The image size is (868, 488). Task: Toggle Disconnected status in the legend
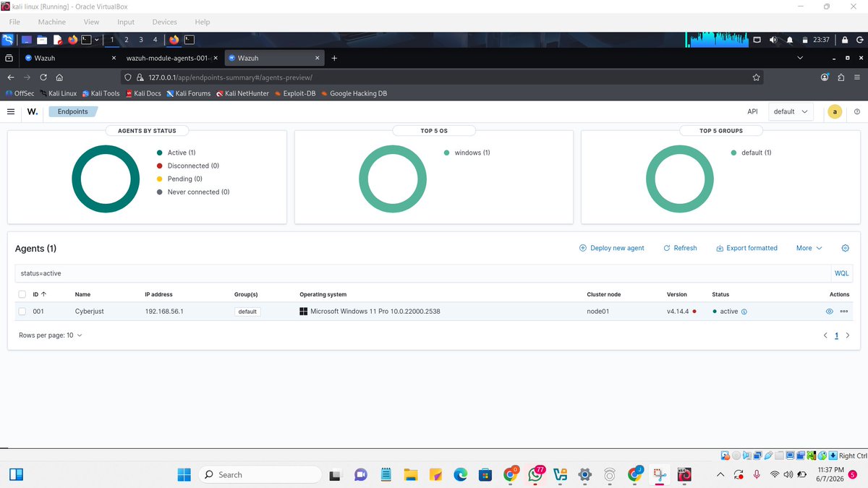(187, 166)
